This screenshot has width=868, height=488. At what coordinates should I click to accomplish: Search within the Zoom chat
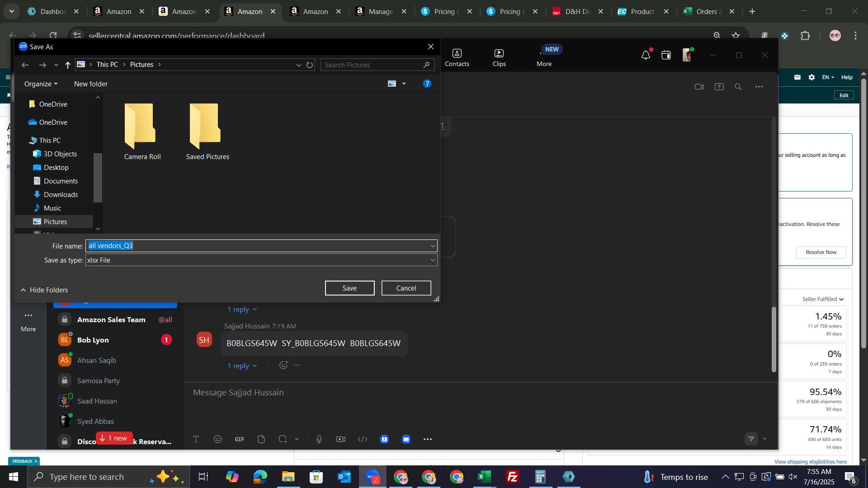[x=738, y=87]
